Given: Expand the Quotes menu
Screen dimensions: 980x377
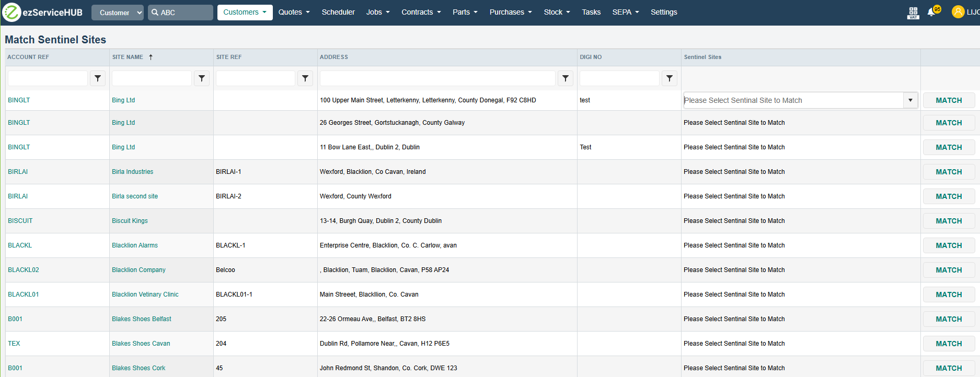Looking at the screenshot, I should 294,12.
